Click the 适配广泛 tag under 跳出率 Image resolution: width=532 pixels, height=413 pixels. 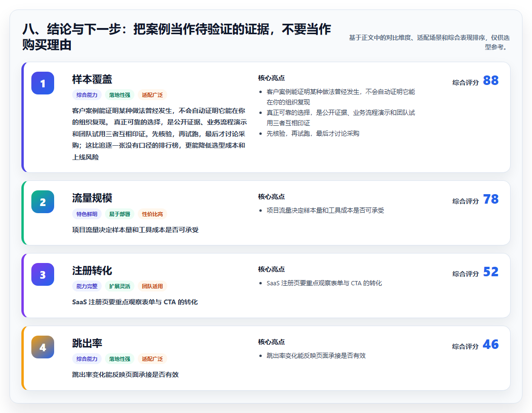[x=152, y=359]
